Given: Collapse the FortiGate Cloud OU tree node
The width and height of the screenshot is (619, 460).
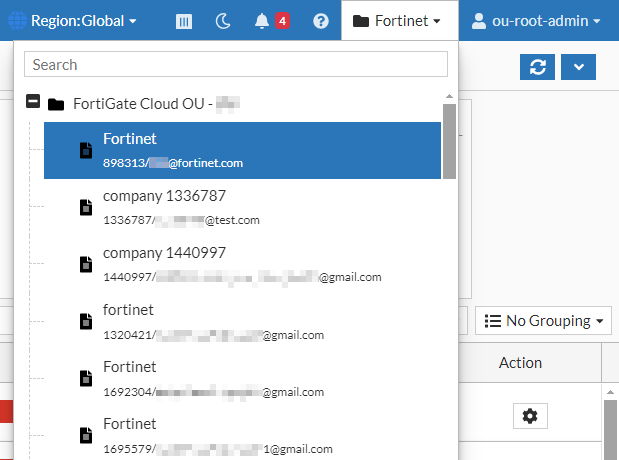Looking at the screenshot, I should [x=33, y=103].
